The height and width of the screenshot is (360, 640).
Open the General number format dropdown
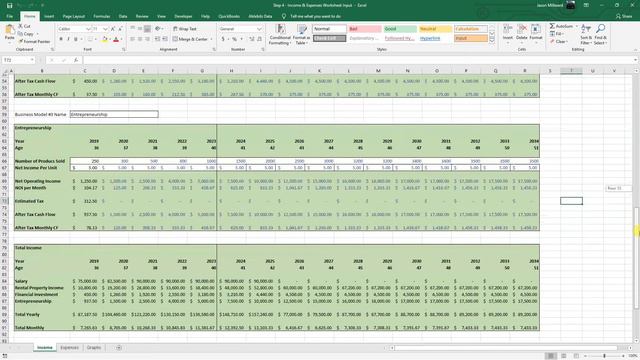(x=260, y=29)
